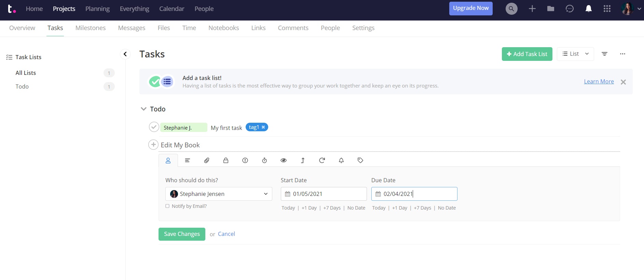Open the estimated time stopwatch tab
Screen dimensions: 644x280
[264, 160]
